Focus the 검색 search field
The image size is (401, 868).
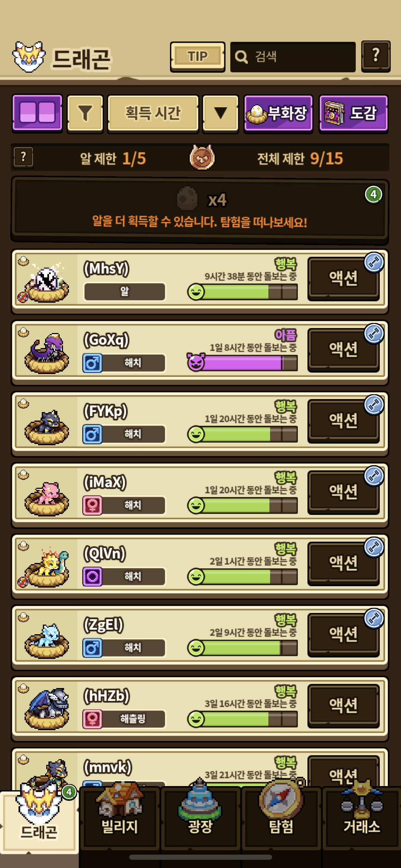293,57
